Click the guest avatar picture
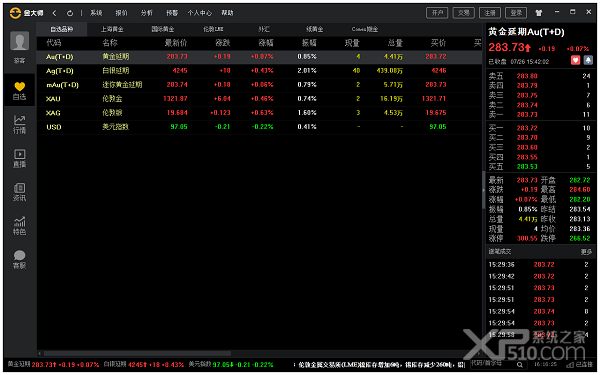 coord(20,41)
